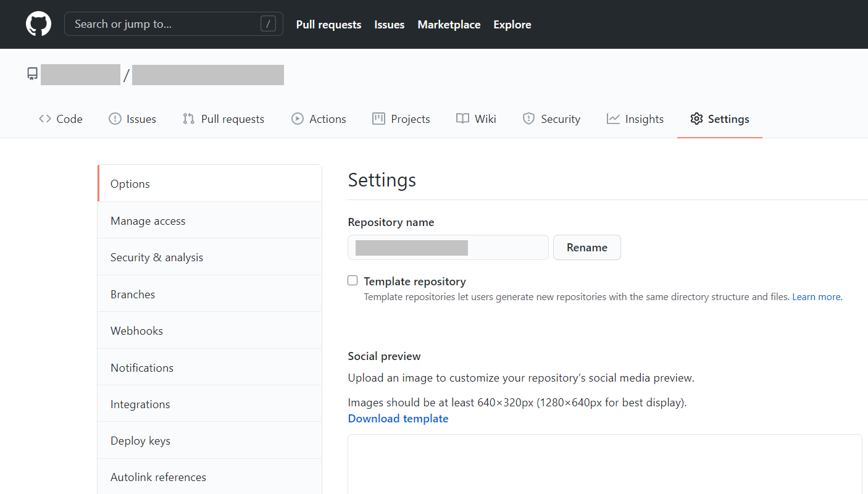Click the redacted repository name link in breadcrumb

point(208,75)
